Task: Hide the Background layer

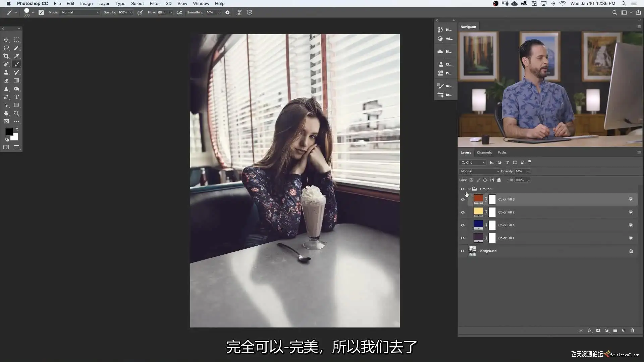Action: (463, 251)
